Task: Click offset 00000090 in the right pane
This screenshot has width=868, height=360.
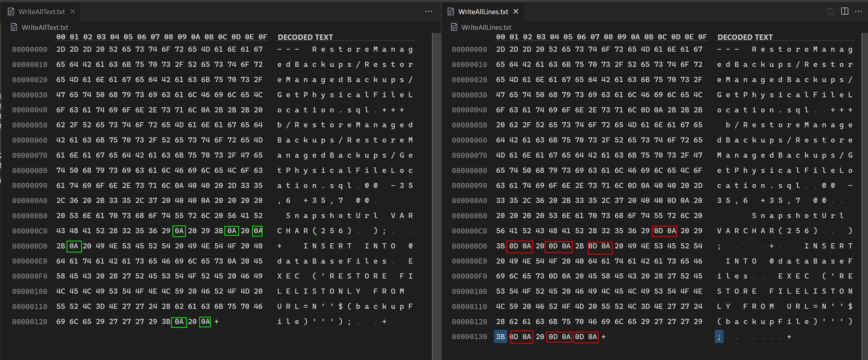Action: click(469, 186)
